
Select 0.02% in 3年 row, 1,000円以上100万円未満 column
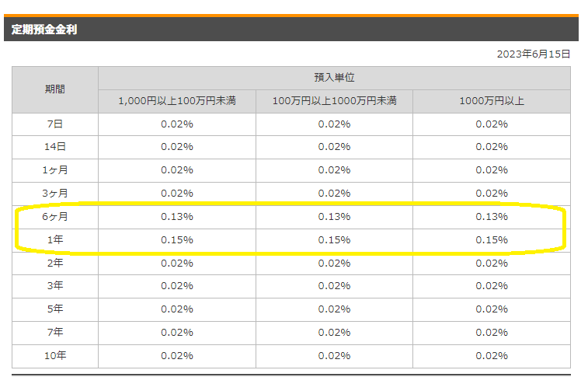(x=177, y=286)
